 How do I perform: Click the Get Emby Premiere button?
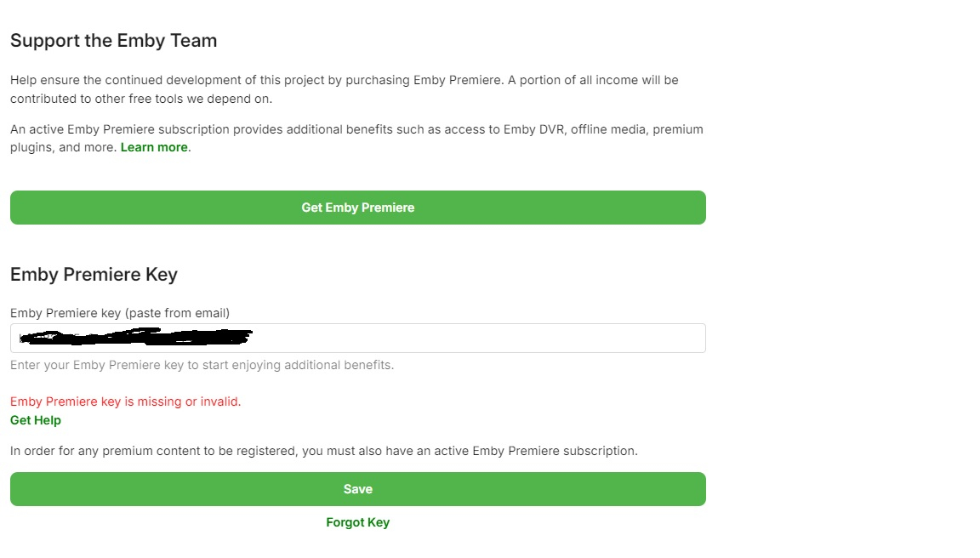pos(357,208)
